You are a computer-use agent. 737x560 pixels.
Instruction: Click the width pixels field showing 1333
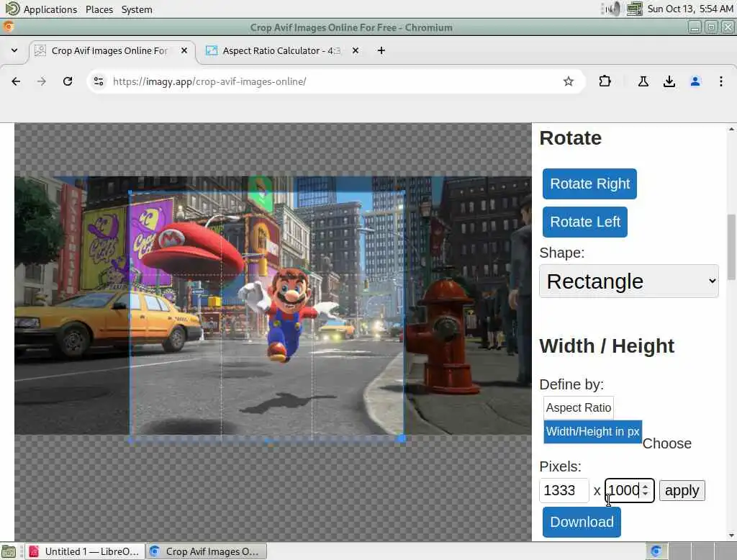tap(564, 490)
